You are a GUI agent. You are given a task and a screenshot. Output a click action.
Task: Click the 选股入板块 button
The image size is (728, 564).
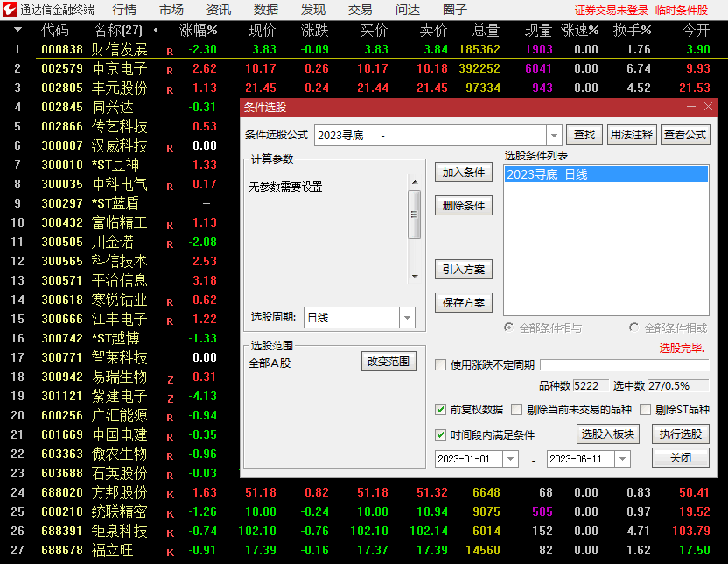coord(608,434)
